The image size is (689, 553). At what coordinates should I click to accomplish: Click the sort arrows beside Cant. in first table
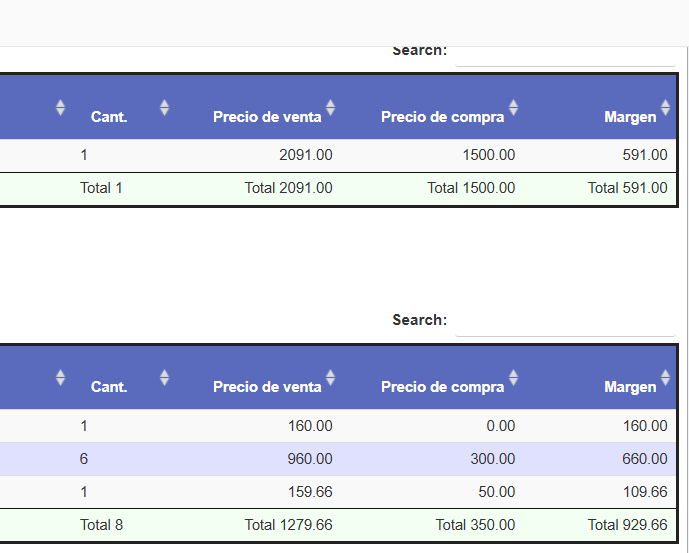(x=164, y=107)
